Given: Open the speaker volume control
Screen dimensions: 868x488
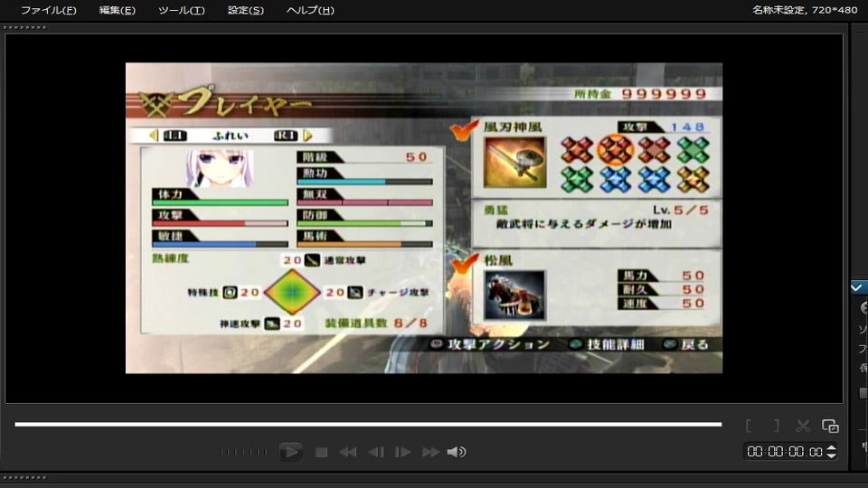Looking at the screenshot, I should tap(457, 452).
